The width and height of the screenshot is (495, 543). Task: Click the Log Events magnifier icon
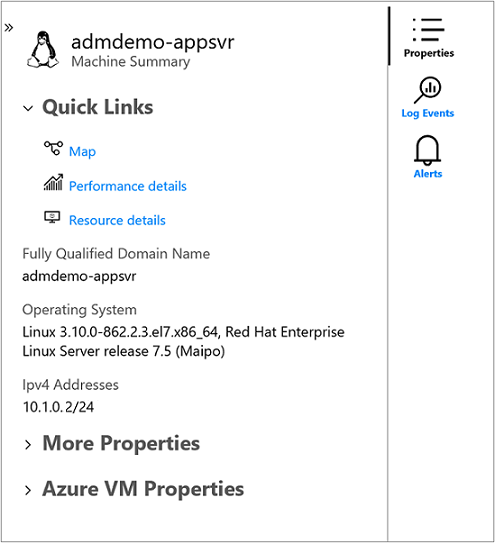(428, 90)
